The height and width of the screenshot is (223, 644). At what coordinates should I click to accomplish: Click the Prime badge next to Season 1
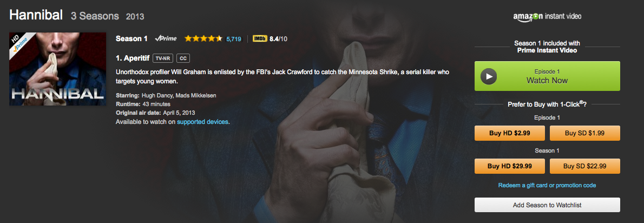[166, 38]
